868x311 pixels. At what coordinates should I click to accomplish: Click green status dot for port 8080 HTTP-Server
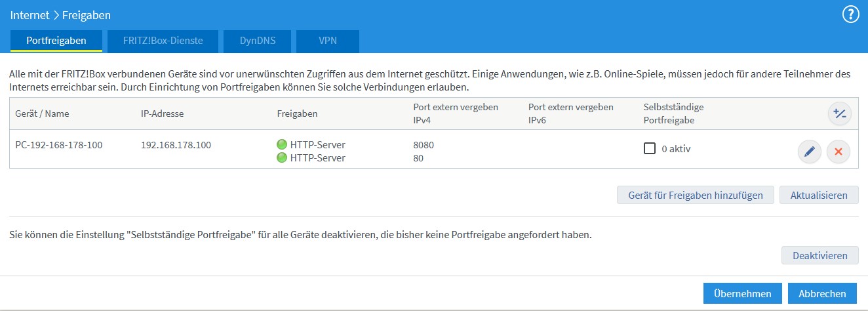tap(282, 145)
